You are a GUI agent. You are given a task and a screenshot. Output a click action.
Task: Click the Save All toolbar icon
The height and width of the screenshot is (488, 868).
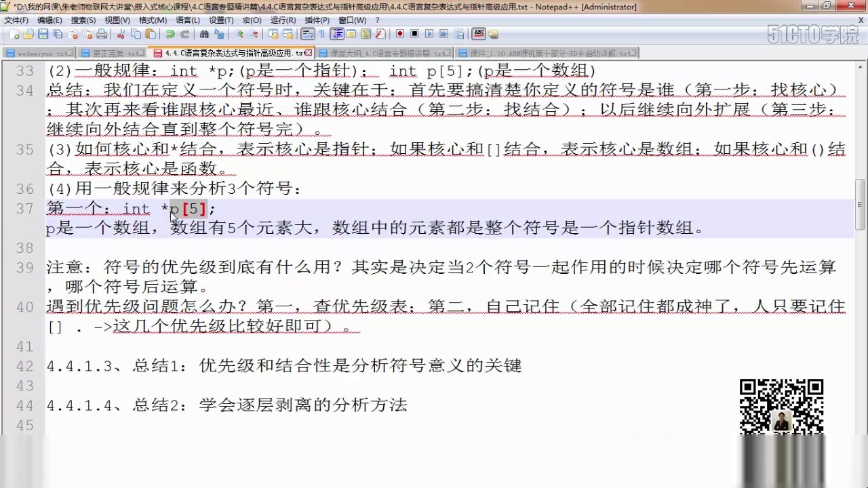click(58, 34)
